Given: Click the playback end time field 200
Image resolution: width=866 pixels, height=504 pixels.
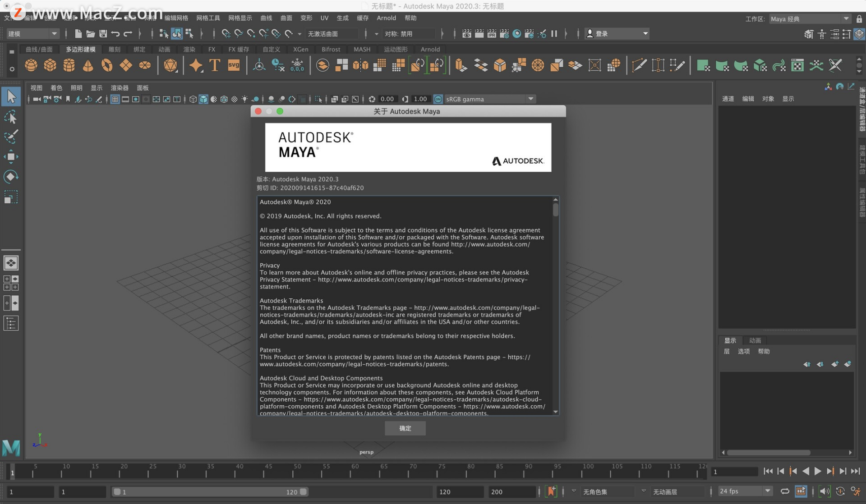Looking at the screenshot, I should click(x=512, y=492).
